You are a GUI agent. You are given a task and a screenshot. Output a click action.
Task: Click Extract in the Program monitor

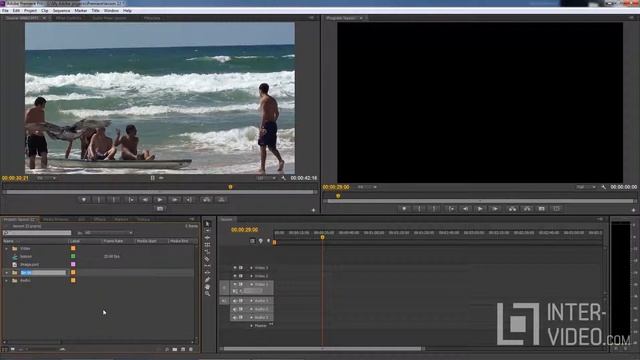coord(527,209)
